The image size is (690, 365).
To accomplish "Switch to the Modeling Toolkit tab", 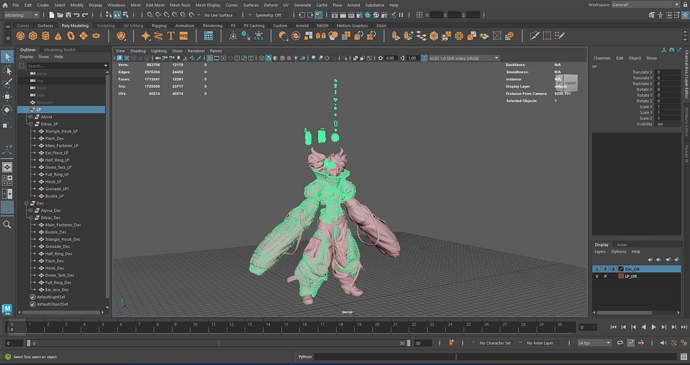I will [60, 50].
